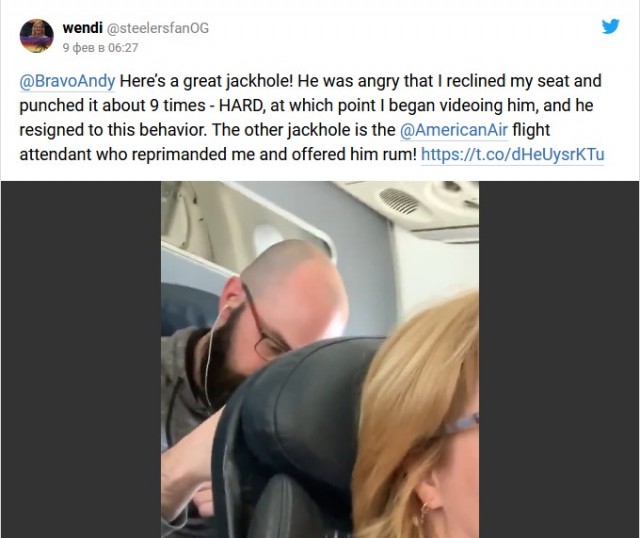Click the dark bar left of the video
Image resolution: width=640 pixels, height=538 pixels.
coord(81,359)
